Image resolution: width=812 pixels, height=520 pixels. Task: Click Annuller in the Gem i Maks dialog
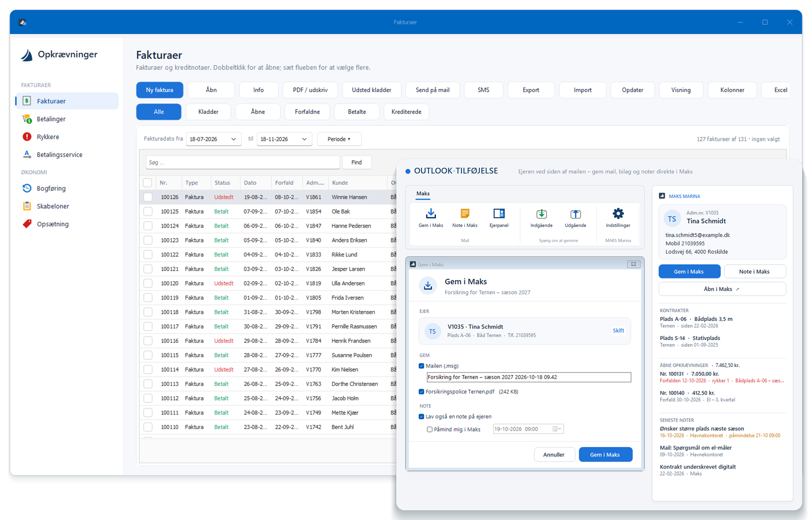pyautogui.click(x=554, y=454)
